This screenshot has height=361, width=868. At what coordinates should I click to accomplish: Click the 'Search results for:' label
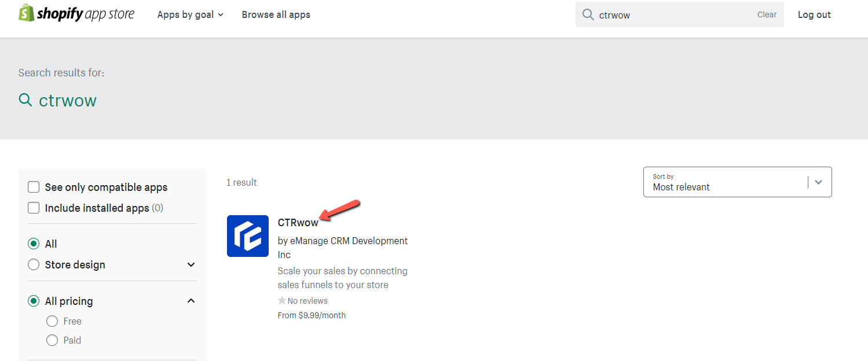tap(61, 73)
